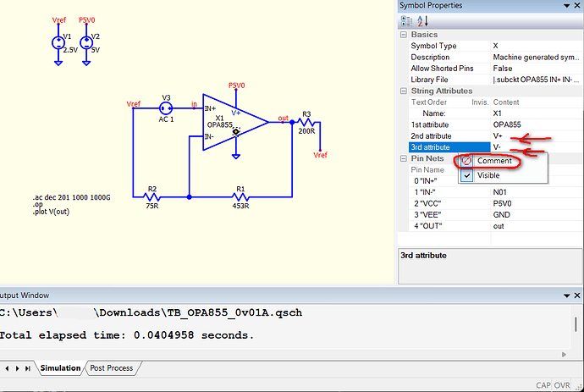The image size is (584, 392).
Task: Select the V1 2.5V source symbol
Action: point(58,42)
